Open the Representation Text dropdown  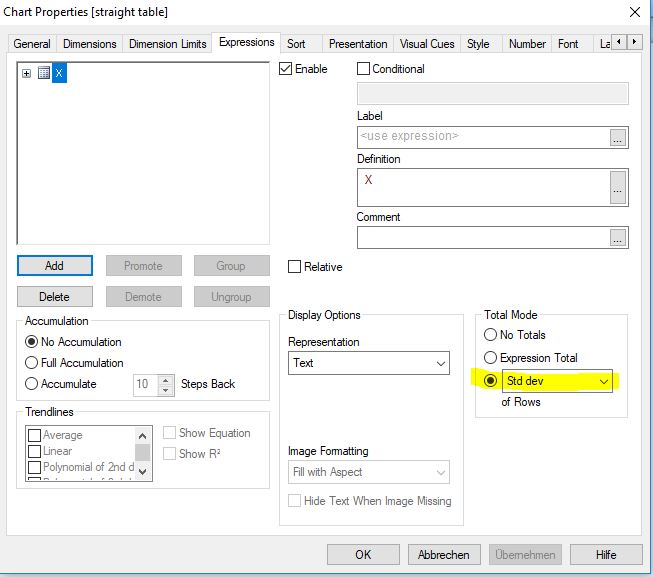[x=441, y=364]
